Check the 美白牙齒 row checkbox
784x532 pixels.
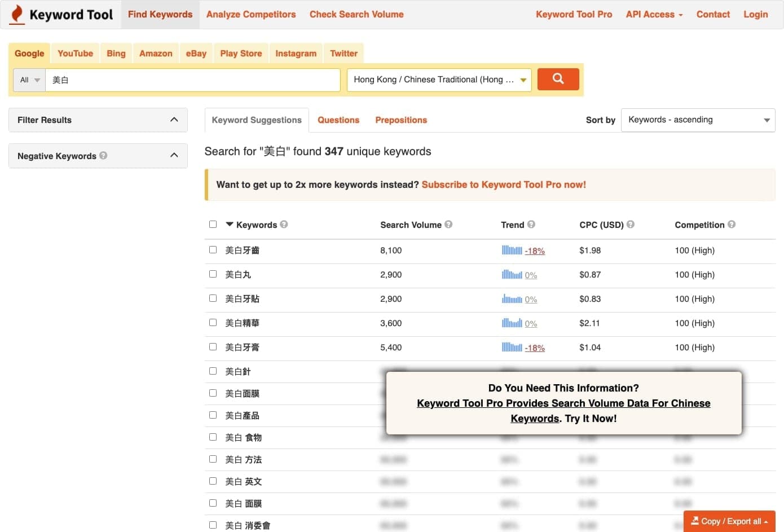(213, 249)
